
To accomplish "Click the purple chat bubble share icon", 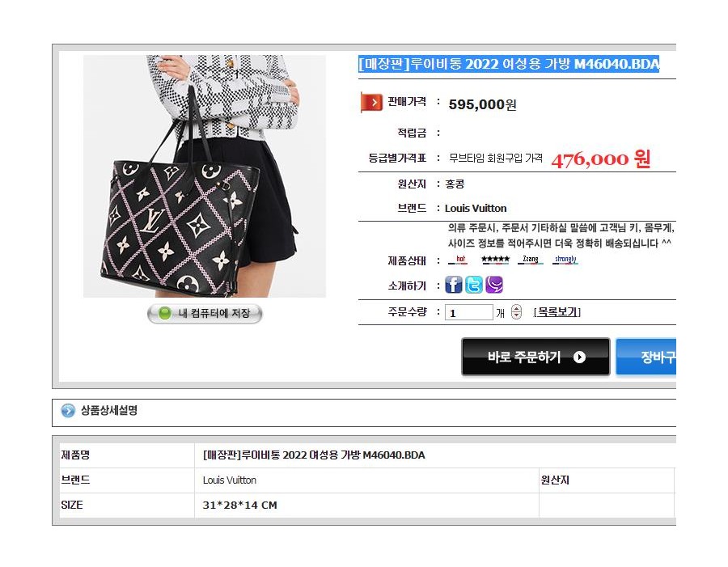I will tap(494, 285).
